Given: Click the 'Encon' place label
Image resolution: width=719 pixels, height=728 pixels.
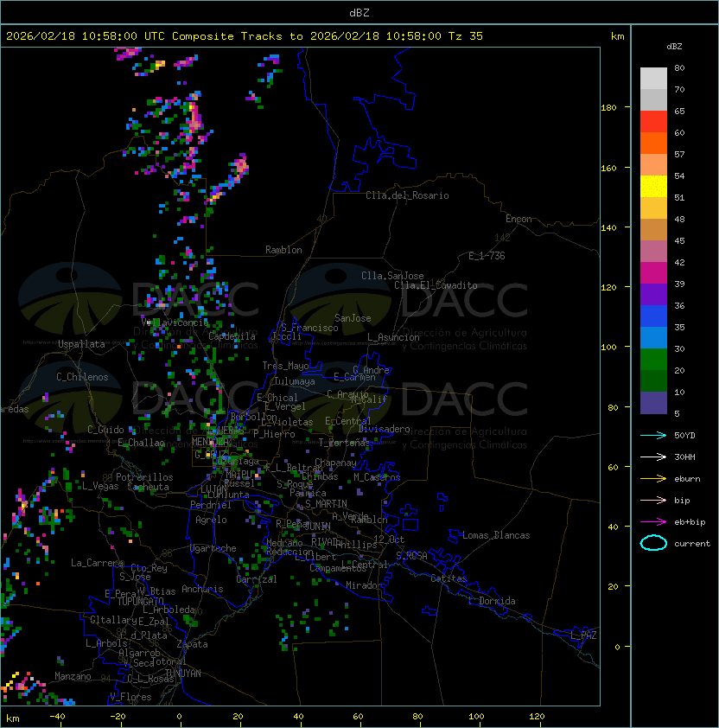Looking at the screenshot, I should point(519,219).
